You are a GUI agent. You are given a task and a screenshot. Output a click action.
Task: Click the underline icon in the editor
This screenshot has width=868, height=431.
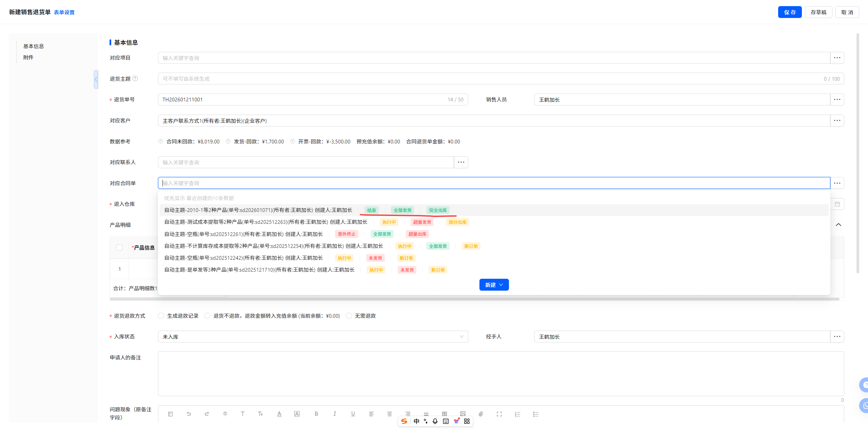[x=353, y=414]
